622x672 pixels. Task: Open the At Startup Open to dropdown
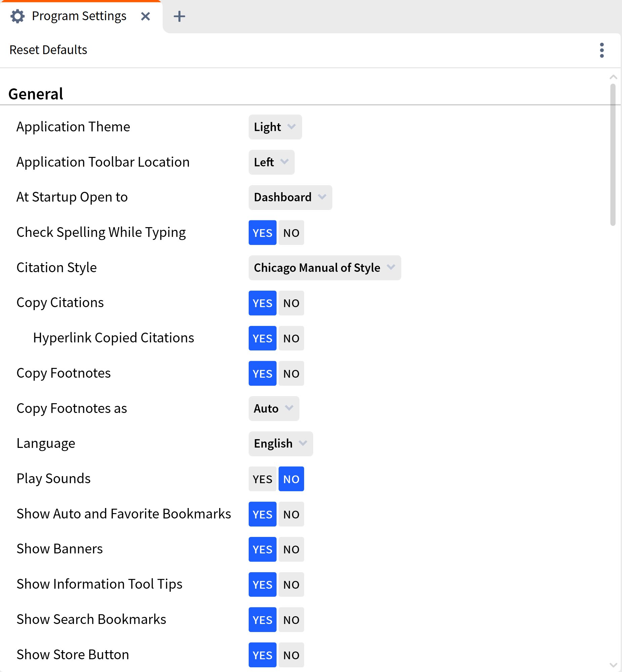click(290, 197)
